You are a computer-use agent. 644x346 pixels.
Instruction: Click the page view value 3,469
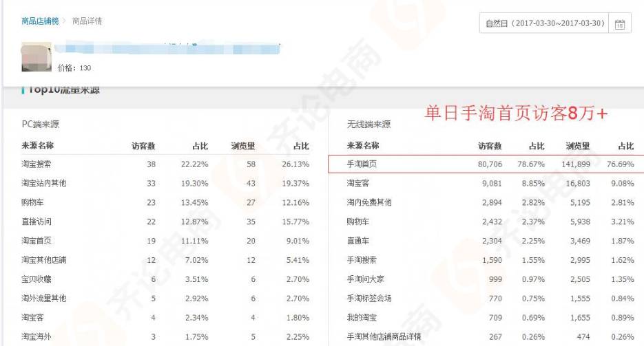[x=580, y=241]
